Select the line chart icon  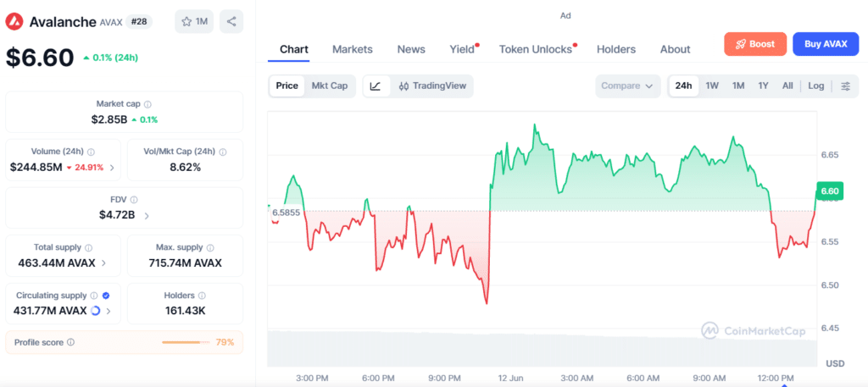click(x=376, y=86)
